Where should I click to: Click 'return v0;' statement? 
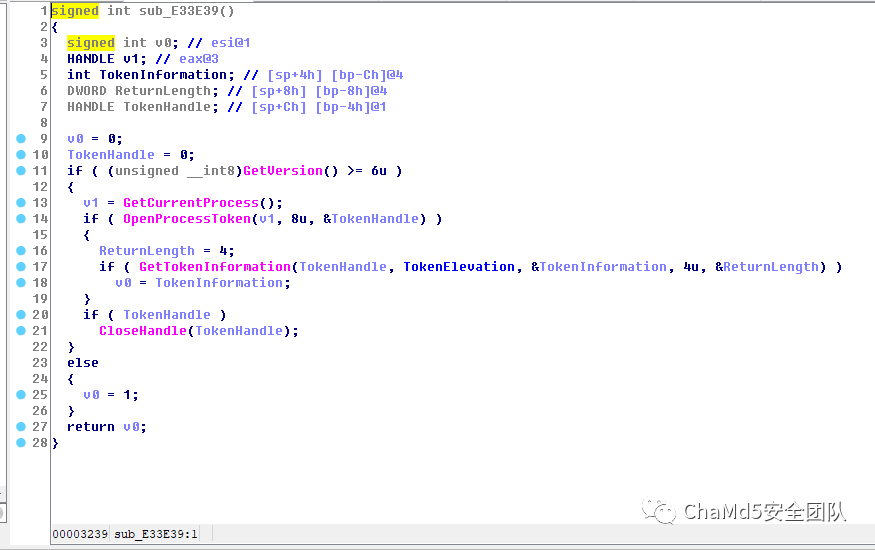pyautogui.click(x=107, y=427)
